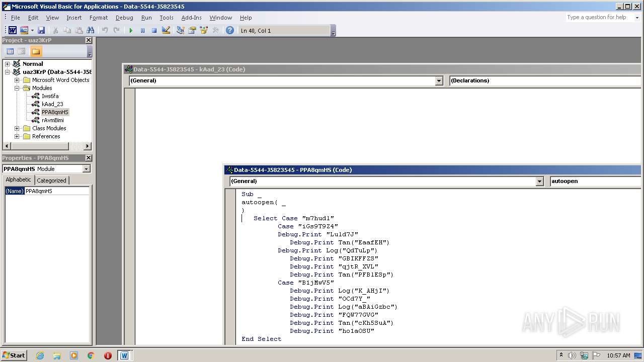Open Google Chrome from the taskbar

tap(91, 355)
